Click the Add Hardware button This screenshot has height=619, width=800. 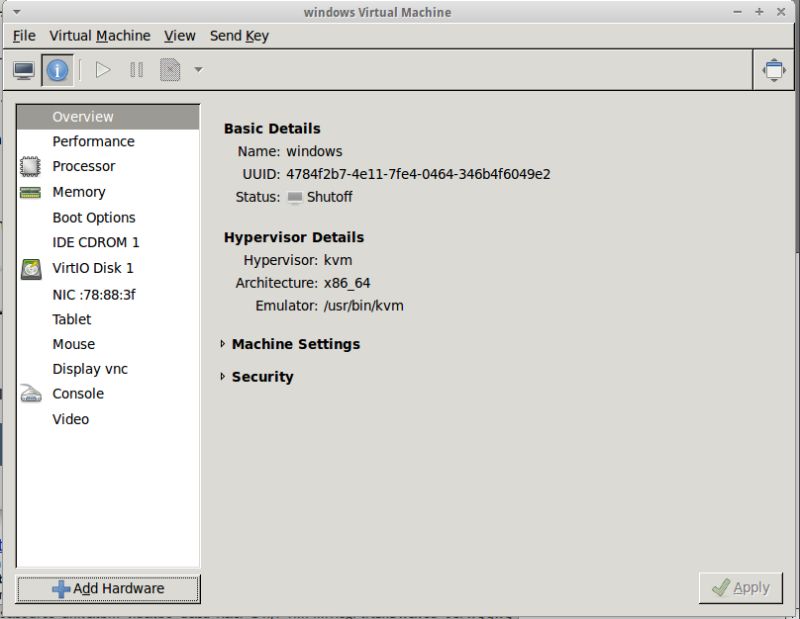(x=106, y=589)
